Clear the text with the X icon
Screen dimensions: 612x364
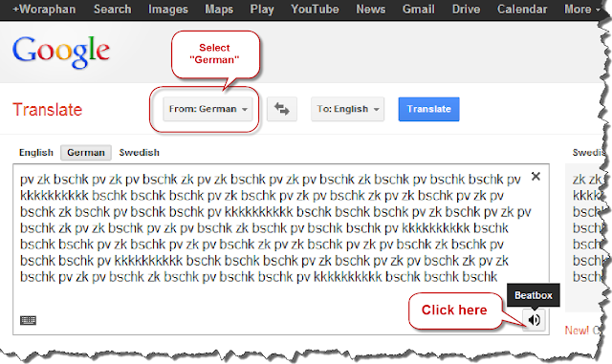click(x=535, y=177)
